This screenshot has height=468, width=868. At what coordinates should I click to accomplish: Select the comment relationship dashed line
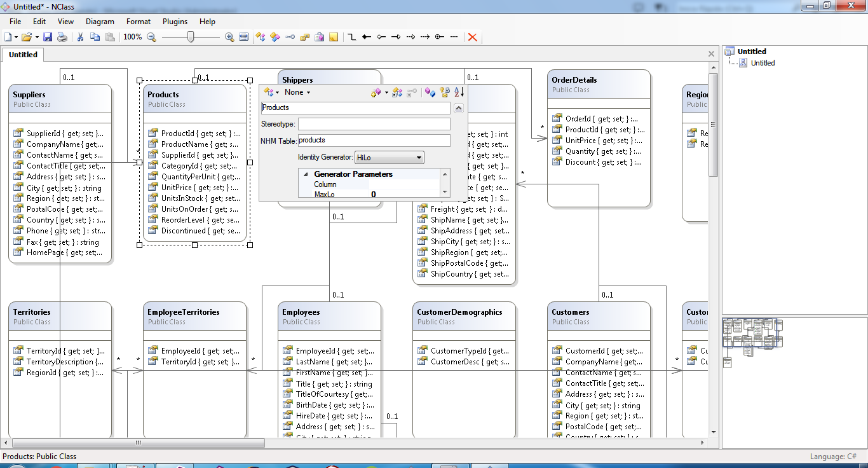(454, 37)
